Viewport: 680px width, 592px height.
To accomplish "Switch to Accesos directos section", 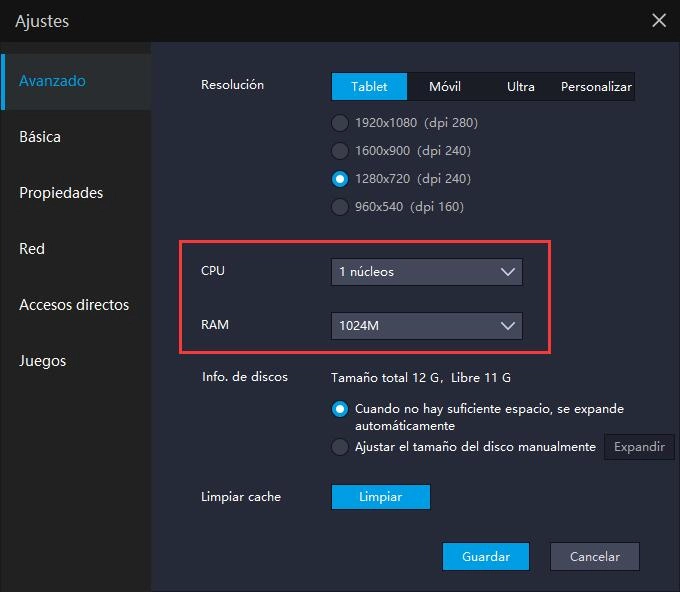I will coord(76,305).
